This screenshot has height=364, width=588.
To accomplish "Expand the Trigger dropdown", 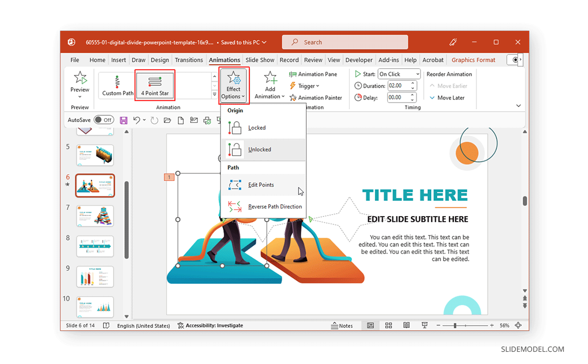I will point(304,86).
